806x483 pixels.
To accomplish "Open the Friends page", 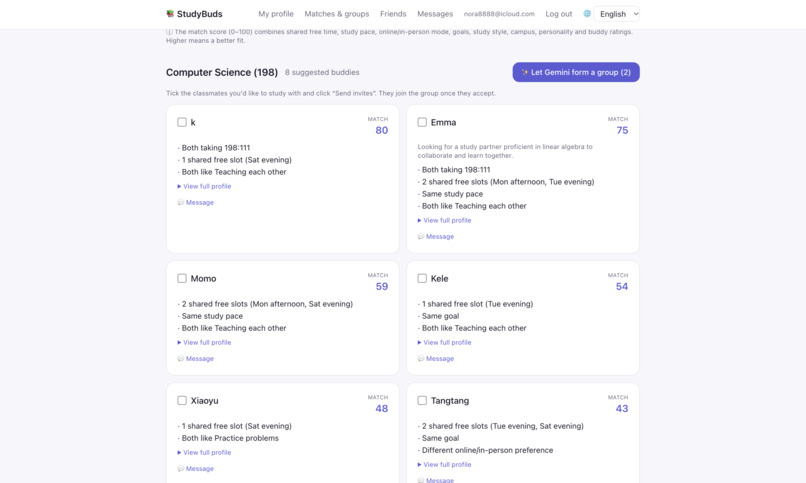I will 393,14.
